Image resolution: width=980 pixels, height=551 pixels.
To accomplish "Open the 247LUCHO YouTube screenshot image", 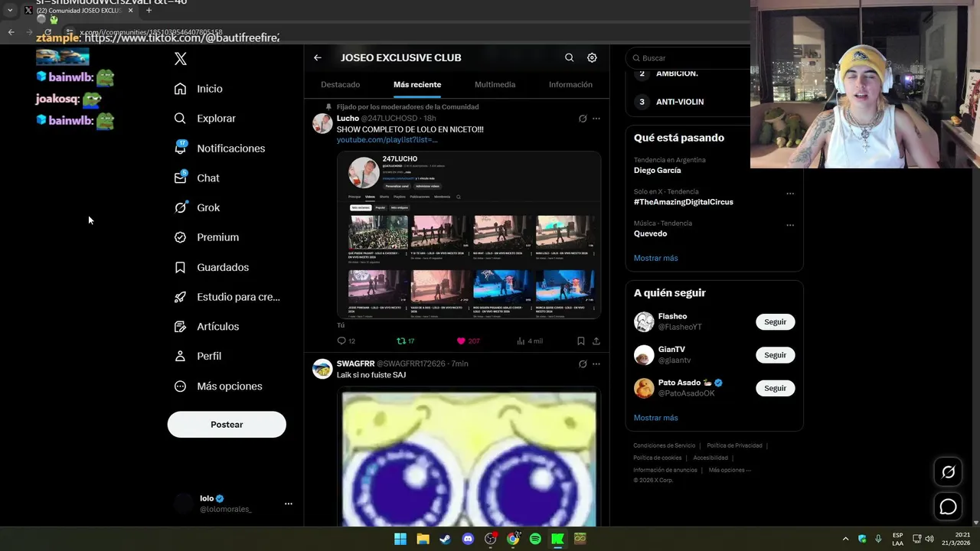I will [469, 234].
